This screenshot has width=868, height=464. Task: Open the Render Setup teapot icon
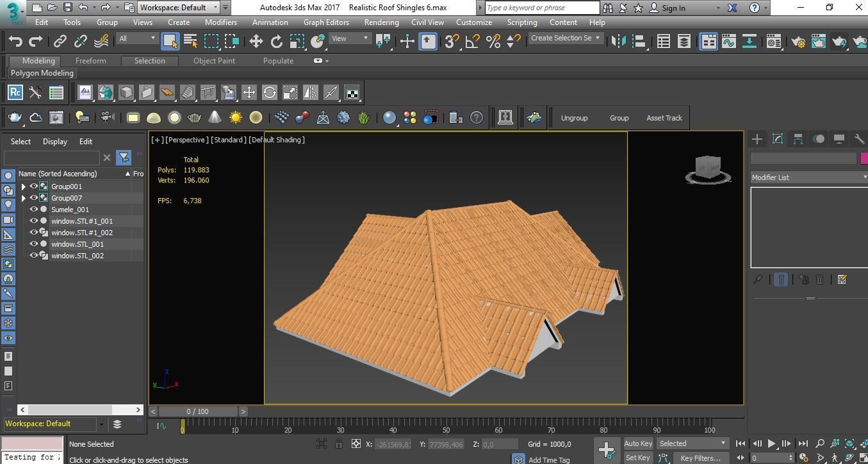pyautogui.click(x=798, y=41)
